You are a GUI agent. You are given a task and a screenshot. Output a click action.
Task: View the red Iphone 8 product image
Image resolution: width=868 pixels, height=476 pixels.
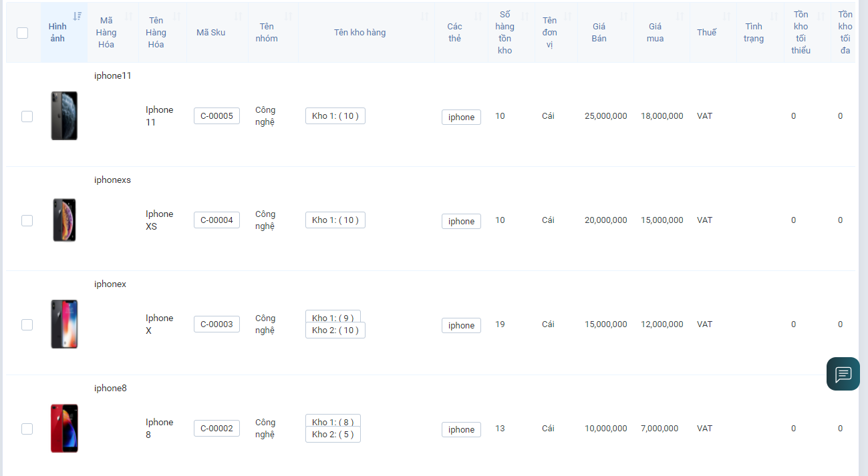click(64, 428)
